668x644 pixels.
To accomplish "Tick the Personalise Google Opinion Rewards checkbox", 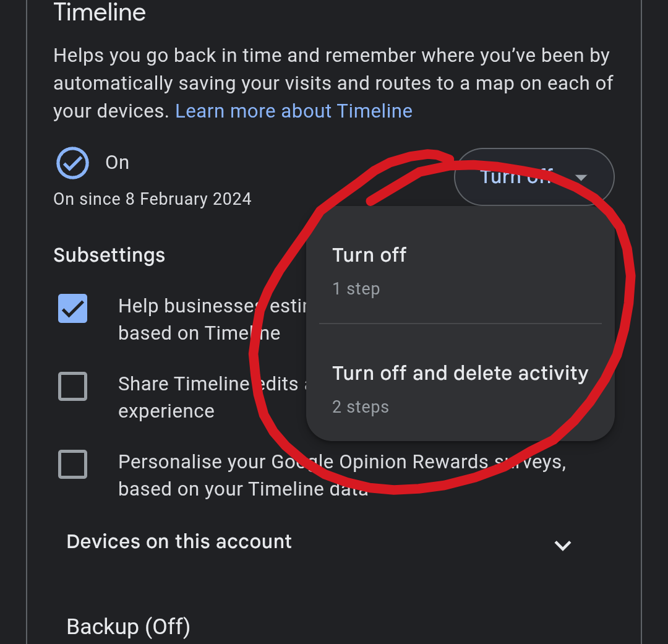I will tap(73, 464).
